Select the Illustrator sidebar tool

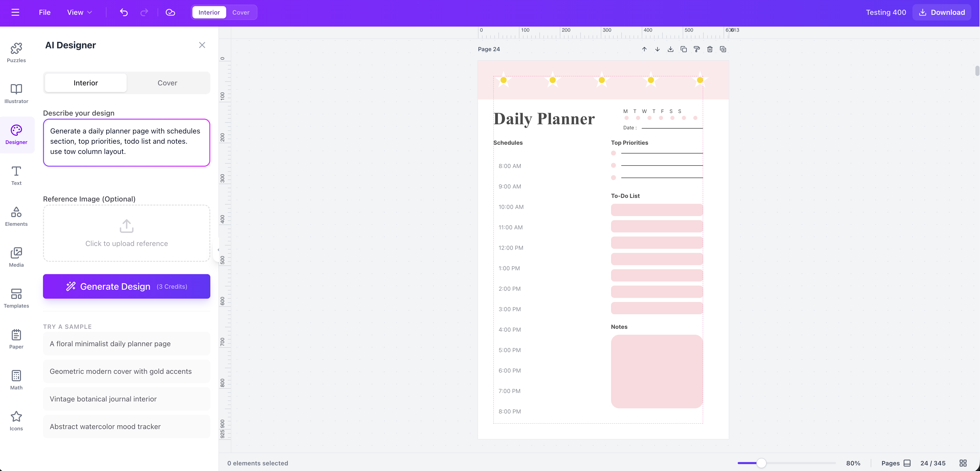click(16, 94)
